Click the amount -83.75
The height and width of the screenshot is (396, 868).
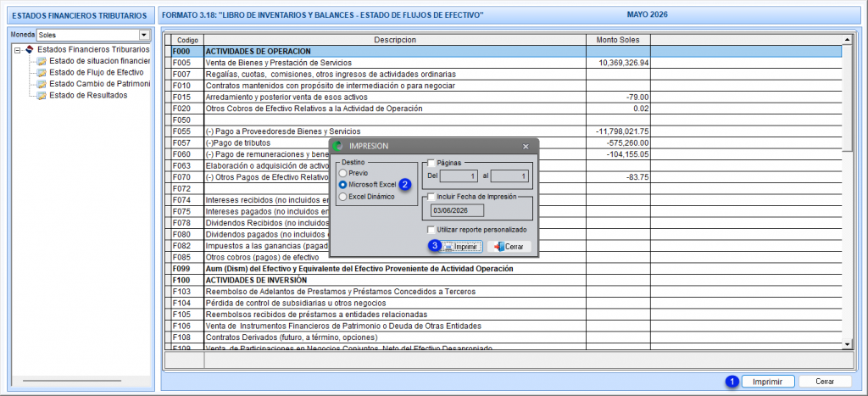[637, 177]
